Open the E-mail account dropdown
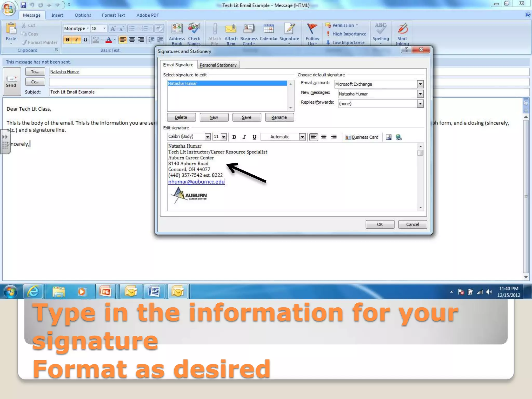Screen dimensions: 532x399 click(420, 84)
